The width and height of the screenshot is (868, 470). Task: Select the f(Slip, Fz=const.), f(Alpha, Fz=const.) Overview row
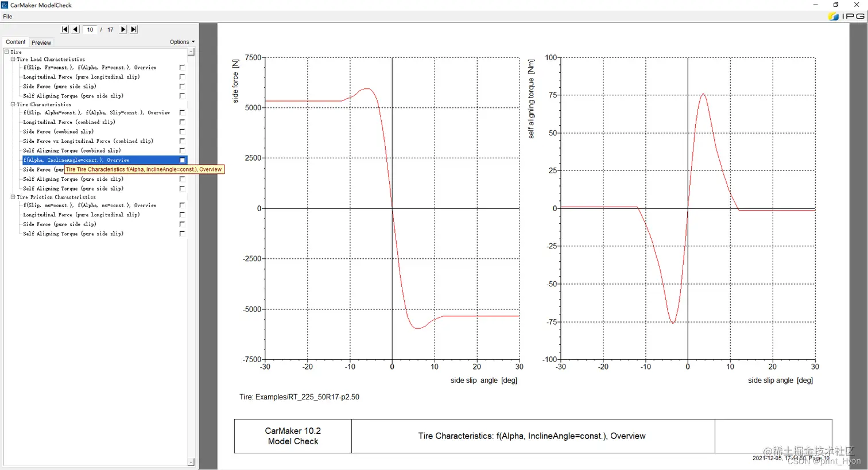[90, 67]
